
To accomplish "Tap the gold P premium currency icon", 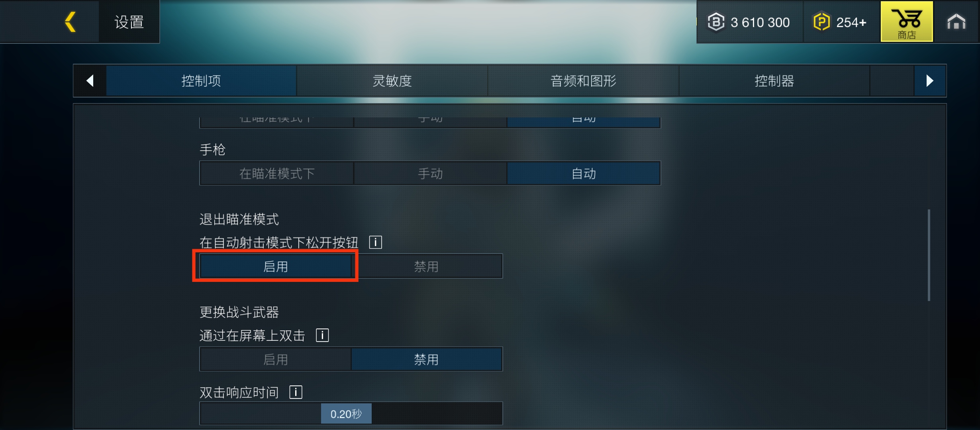I will coord(821,22).
